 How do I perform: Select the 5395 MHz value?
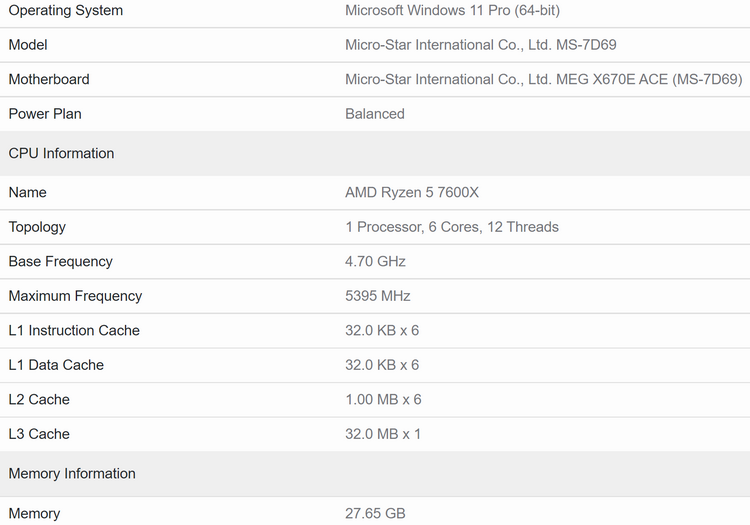[x=378, y=296]
